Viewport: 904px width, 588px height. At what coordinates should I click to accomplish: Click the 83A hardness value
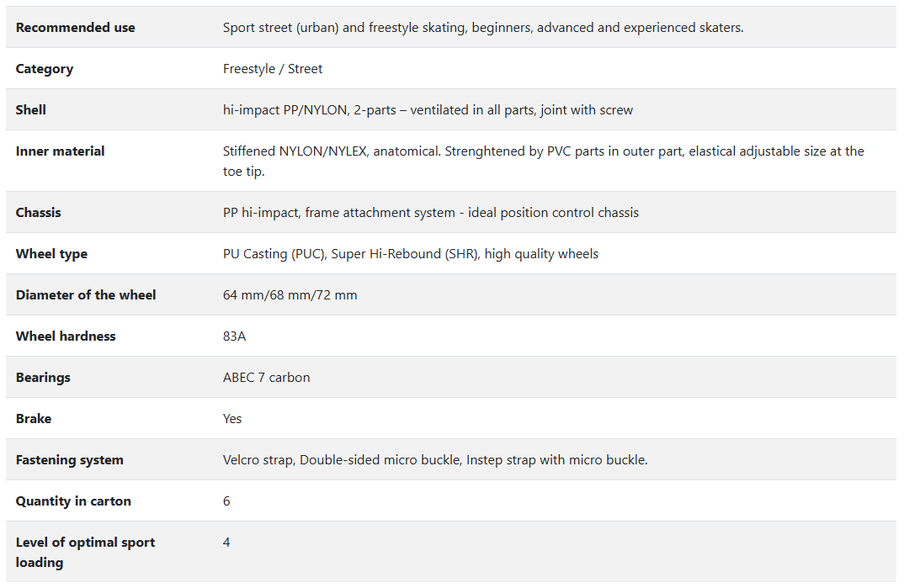click(234, 336)
